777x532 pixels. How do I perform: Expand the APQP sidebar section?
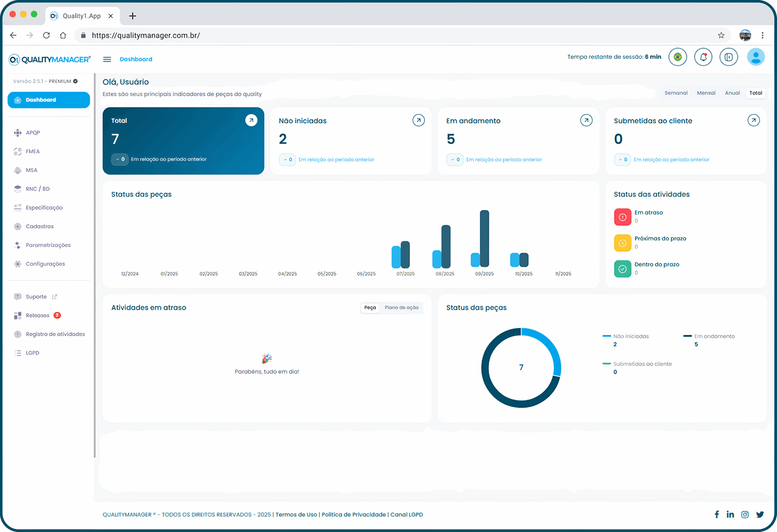(x=33, y=133)
